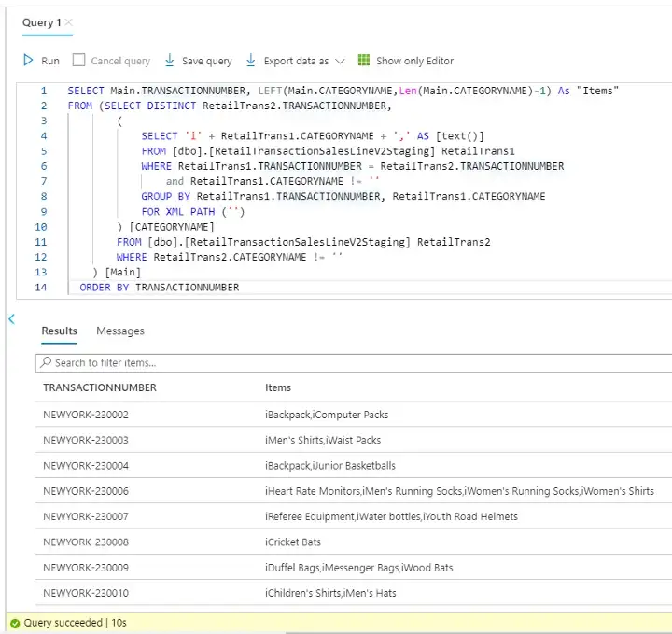This screenshot has width=672, height=634.
Task: Click the Save query download icon
Action: [169, 61]
